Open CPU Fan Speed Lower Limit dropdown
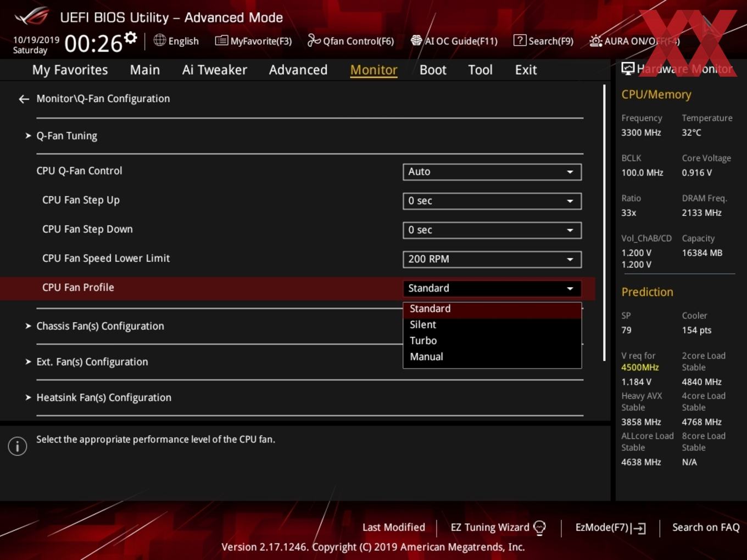The width and height of the screenshot is (747, 560). pos(492,259)
